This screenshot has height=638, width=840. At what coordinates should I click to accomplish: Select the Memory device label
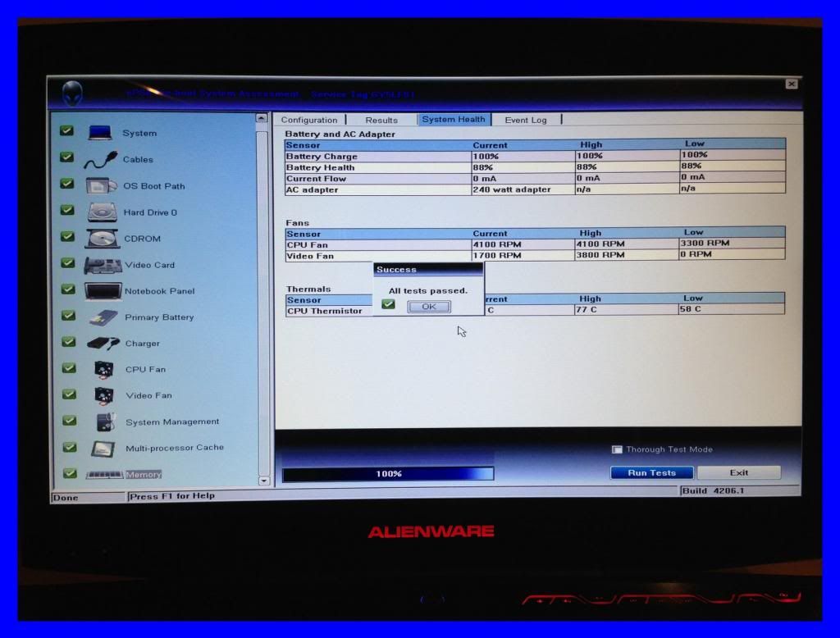[x=143, y=475]
